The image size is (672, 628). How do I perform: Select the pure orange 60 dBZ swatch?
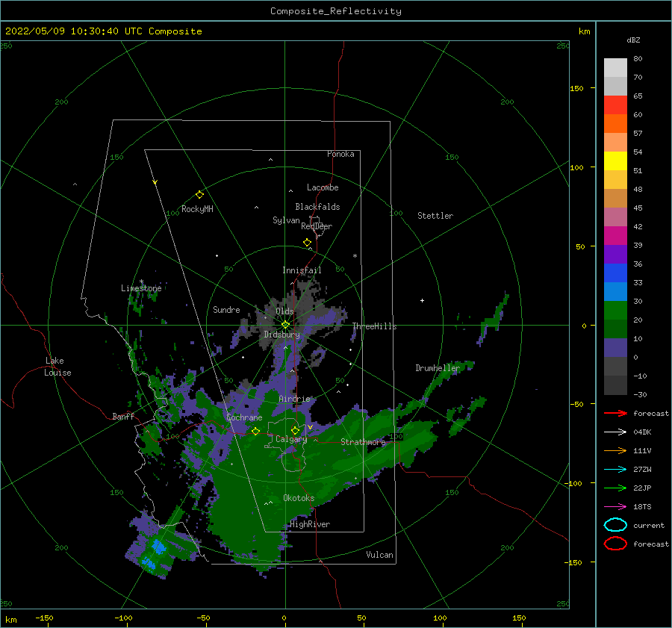[615, 123]
